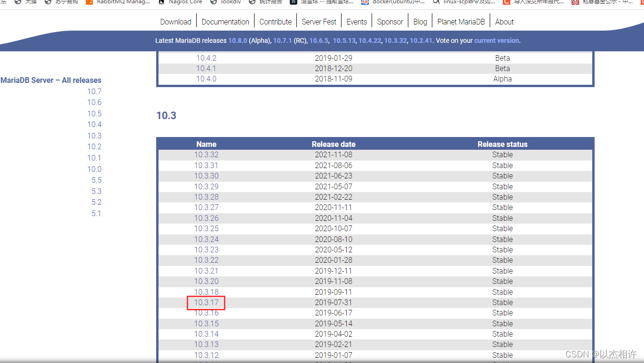This screenshot has width=644, height=363.
Task: Select the Contribute nav item
Action: click(x=276, y=22)
